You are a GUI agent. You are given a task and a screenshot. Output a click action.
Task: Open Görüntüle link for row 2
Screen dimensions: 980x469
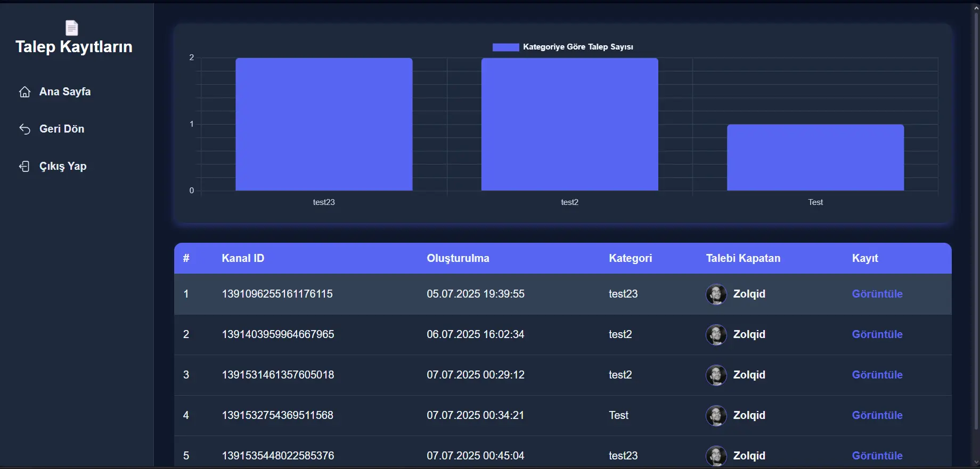coord(877,334)
